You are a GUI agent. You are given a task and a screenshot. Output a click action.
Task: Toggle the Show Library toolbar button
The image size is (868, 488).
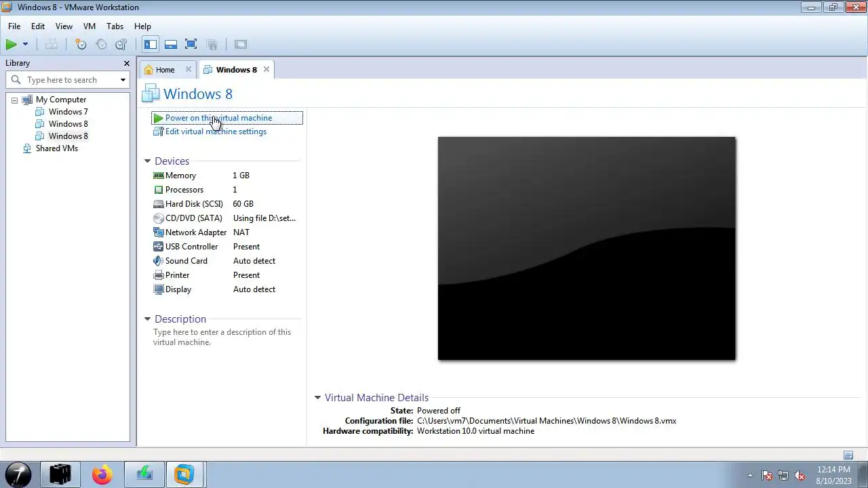tap(151, 45)
